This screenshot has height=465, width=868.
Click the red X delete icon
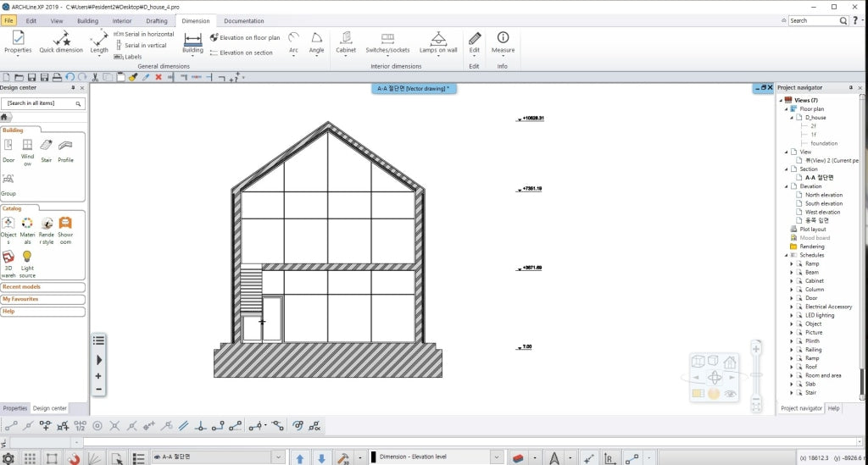(159, 77)
